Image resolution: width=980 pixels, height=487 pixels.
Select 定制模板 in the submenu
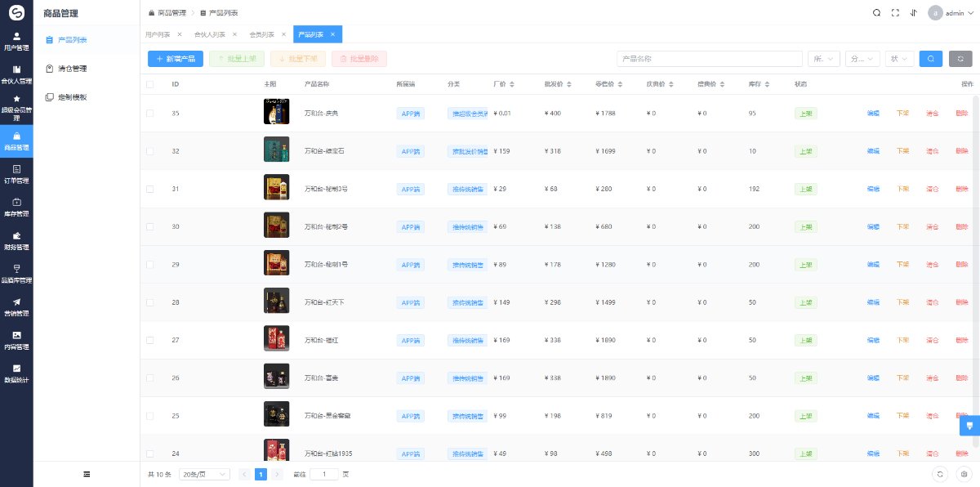(x=87, y=97)
